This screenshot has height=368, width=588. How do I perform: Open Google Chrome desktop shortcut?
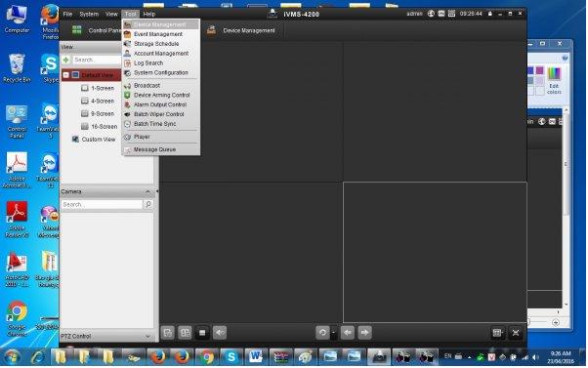[x=17, y=318]
